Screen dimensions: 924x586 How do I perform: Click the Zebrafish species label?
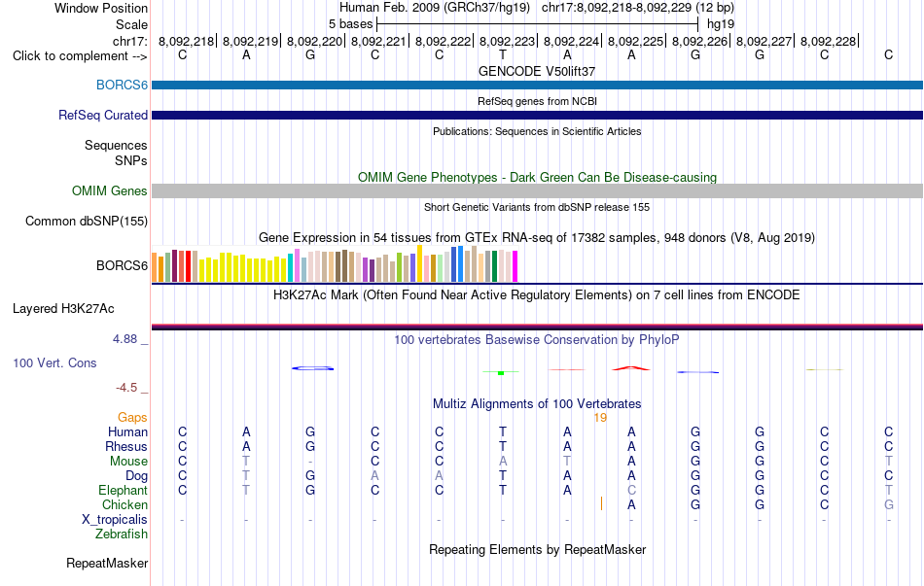[122, 534]
